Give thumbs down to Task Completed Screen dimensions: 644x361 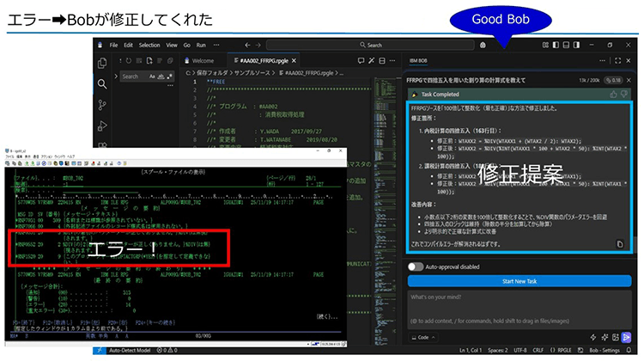coord(624,95)
